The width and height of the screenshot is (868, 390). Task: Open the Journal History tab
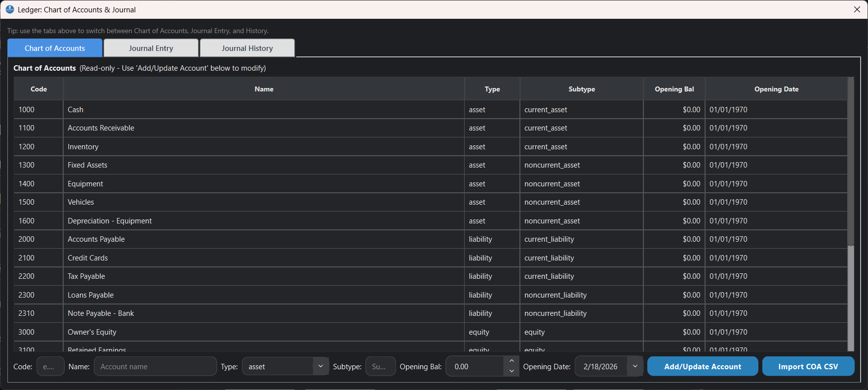[247, 48]
